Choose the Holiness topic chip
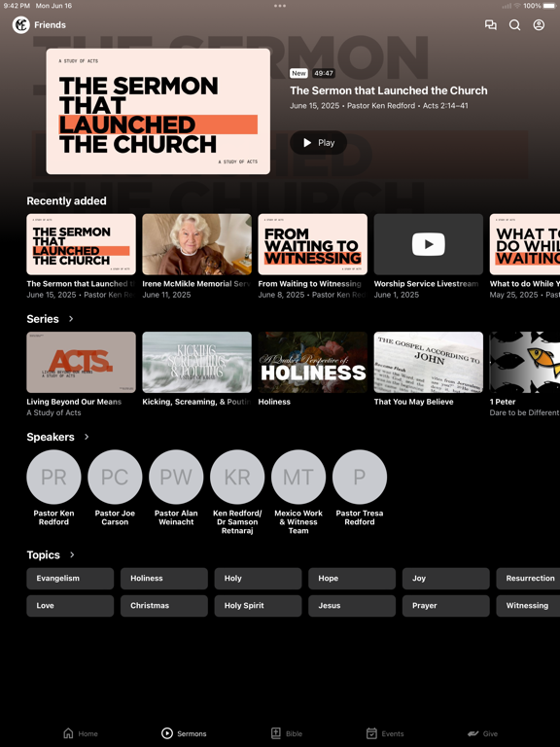The height and width of the screenshot is (747, 560). (163, 579)
